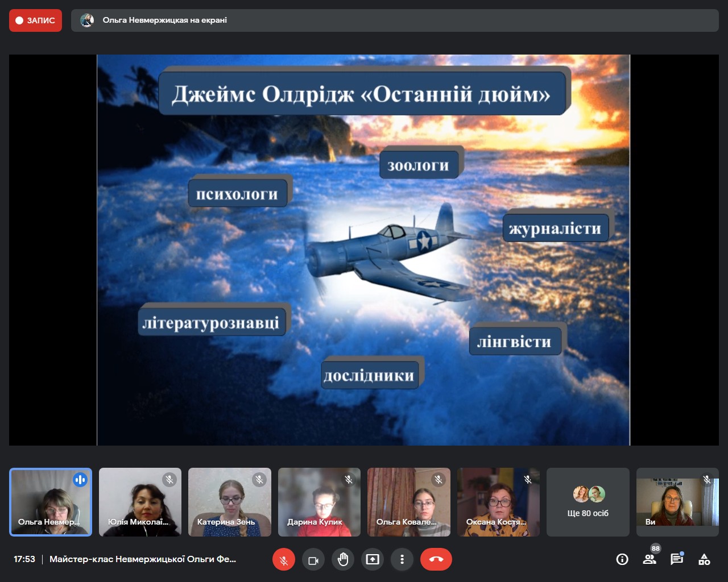Show the participants list of 88 people
This screenshot has height=582, width=728.
(650, 560)
